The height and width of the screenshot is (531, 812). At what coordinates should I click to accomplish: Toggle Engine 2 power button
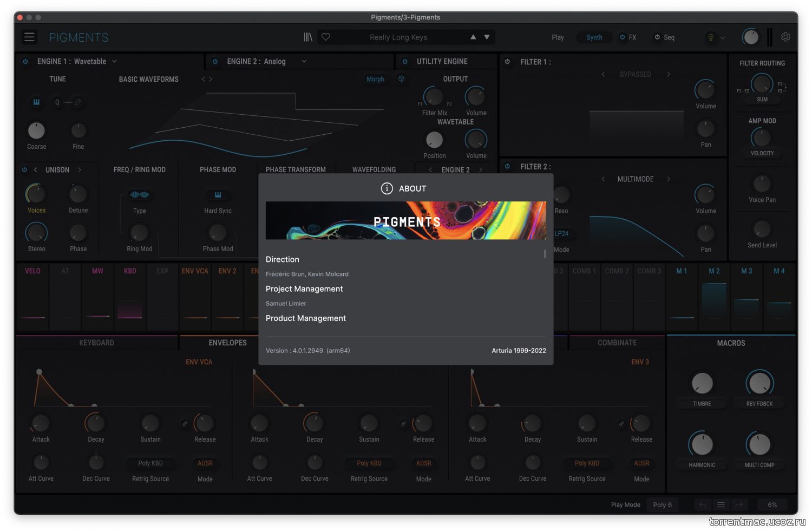[x=215, y=62]
